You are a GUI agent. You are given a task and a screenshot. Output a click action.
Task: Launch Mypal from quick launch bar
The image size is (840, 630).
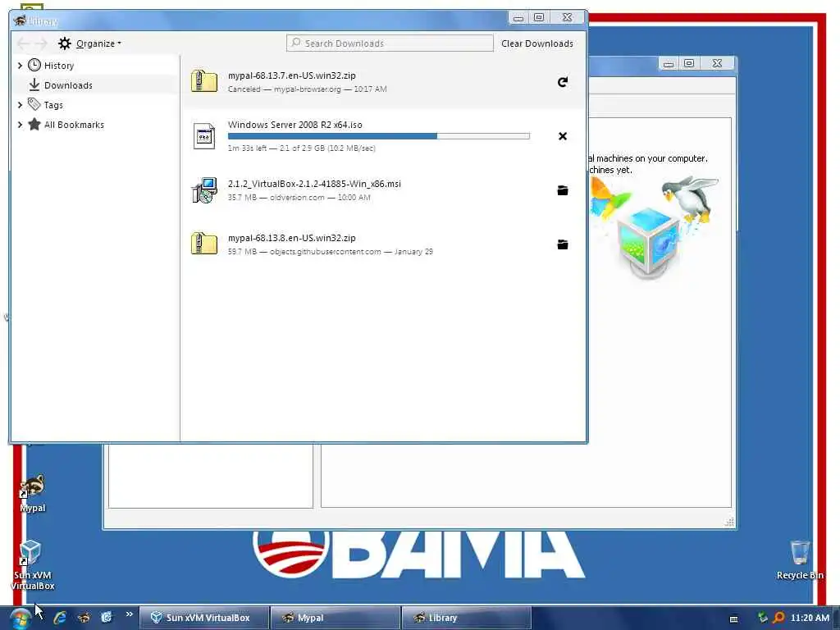[x=84, y=618]
